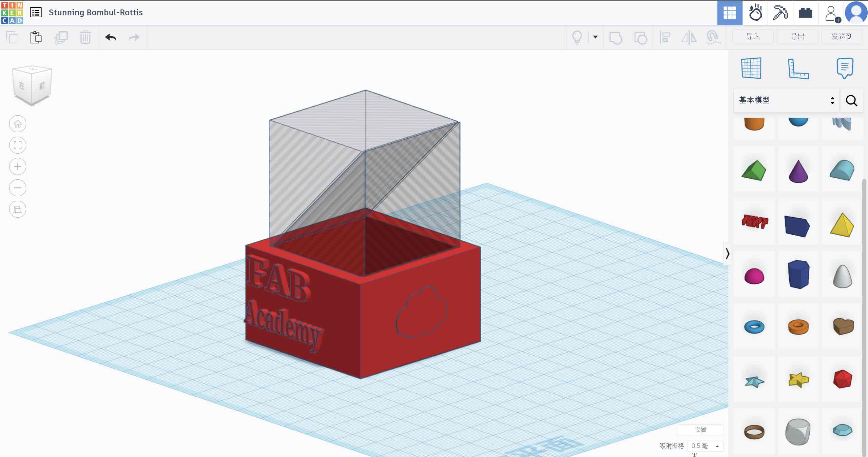Pick the orange Tube shape
The image size is (868, 457).
click(x=798, y=327)
